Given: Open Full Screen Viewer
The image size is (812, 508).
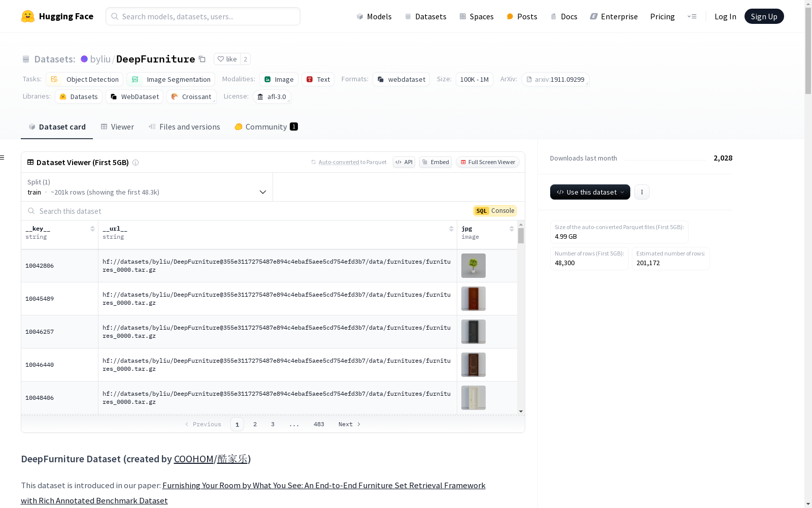Looking at the screenshot, I should point(488,162).
